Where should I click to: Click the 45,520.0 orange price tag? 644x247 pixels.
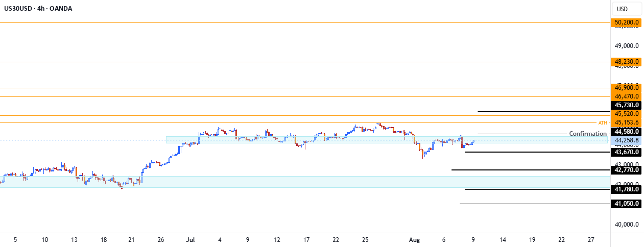[x=626, y=114]
